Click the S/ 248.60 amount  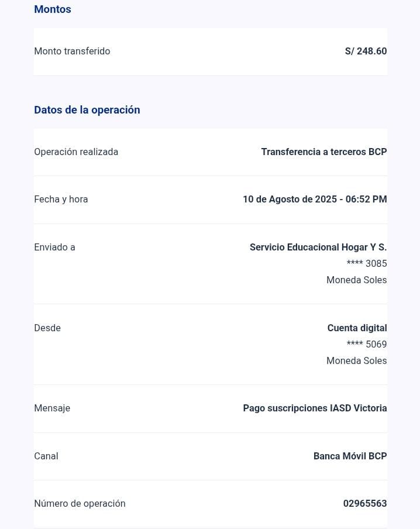click(366, 51)
